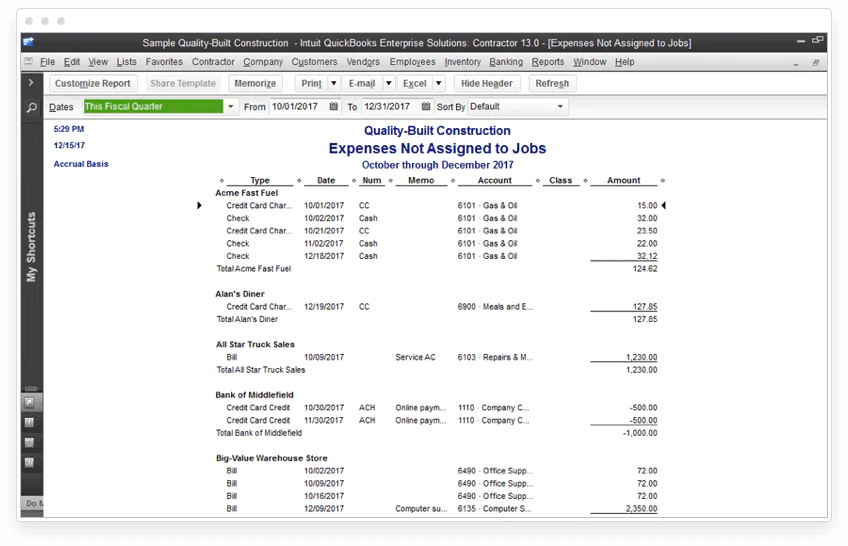Click the Customize Report button
Screen dimensions: 848x546
92,83
